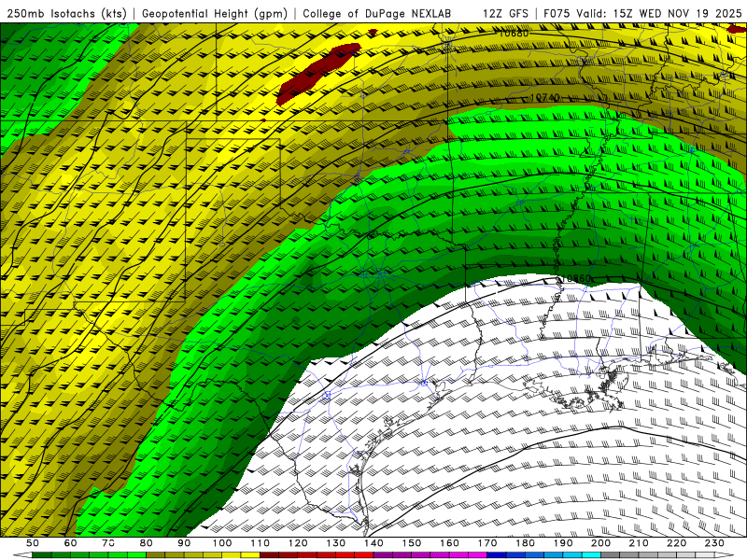747x560 pixels.
Task: Click the 200 label on the color scale
Action: click(600, 543)
